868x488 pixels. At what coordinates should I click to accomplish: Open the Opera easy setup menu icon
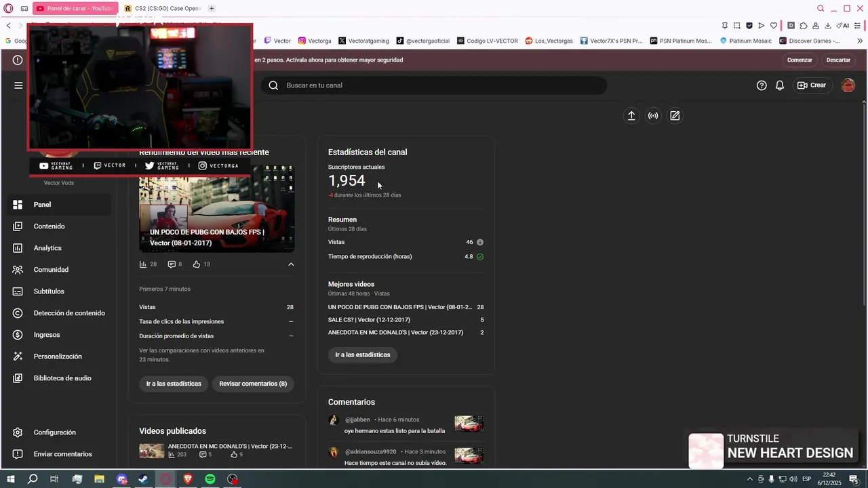(x=858, y=26)
